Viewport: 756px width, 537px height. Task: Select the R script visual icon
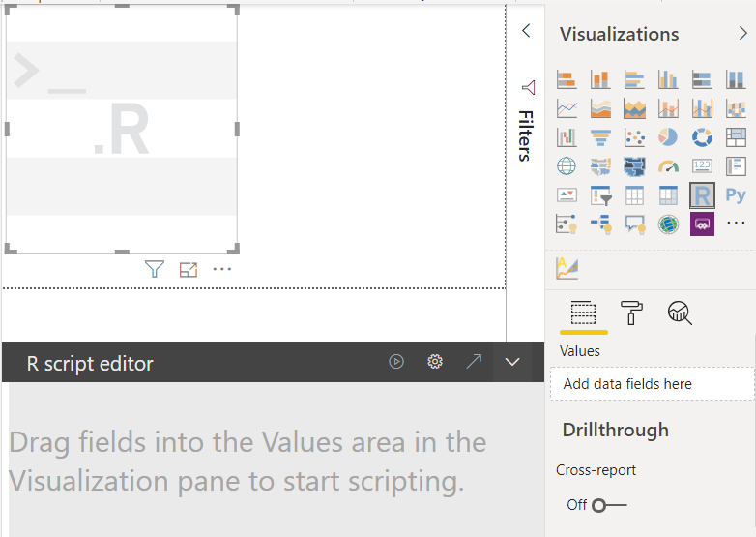[x=702, y=195]
